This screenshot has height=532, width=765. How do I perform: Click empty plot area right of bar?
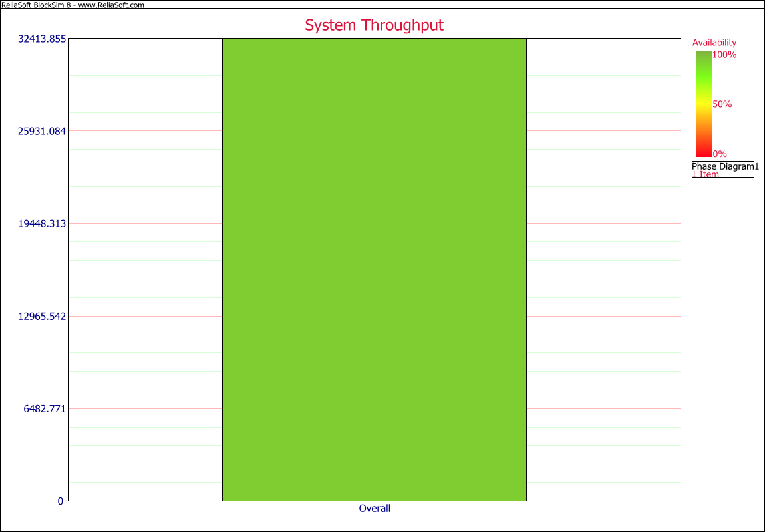[603, 269]
